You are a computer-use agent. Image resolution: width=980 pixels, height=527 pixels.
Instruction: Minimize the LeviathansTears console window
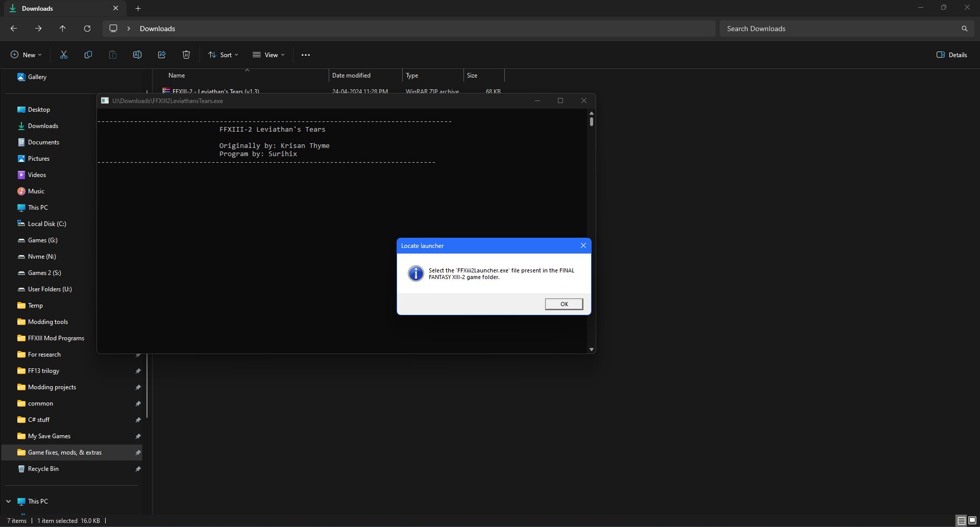pyautogui.click(x=537, y=101)
